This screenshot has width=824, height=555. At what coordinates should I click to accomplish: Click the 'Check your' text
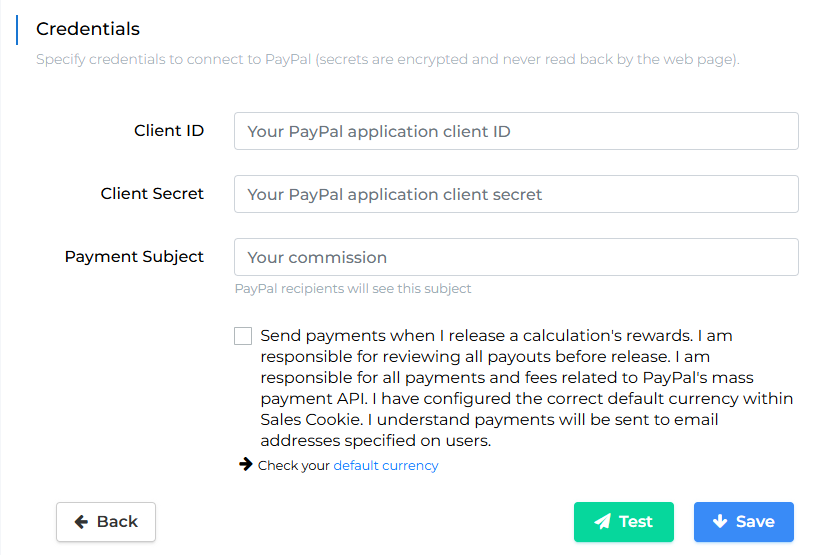(294, 466)
